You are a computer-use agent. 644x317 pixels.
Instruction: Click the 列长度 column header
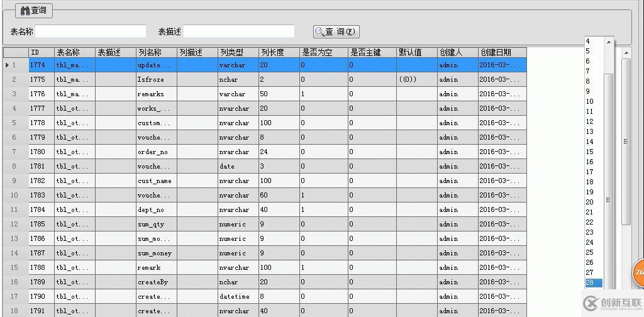[x=279, y=53]
